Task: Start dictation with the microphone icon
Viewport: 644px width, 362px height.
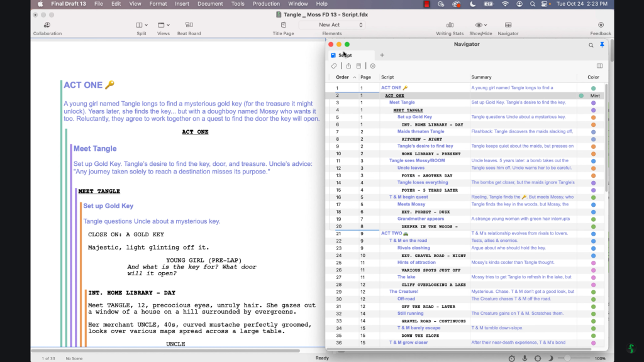Action: pos(525,358)
